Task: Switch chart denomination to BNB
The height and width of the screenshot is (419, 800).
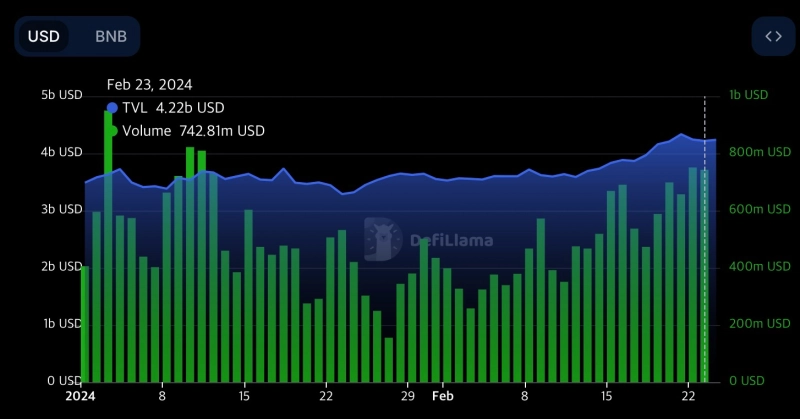Action: coord(111,36)
